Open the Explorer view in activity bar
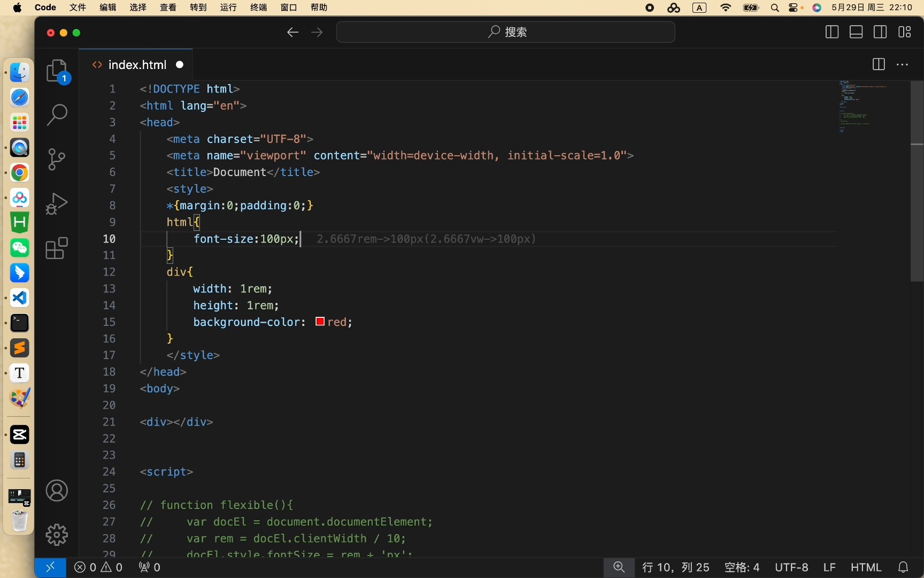Image resolution: width=924 pixels, height=578 pixels. coord(57,71)
